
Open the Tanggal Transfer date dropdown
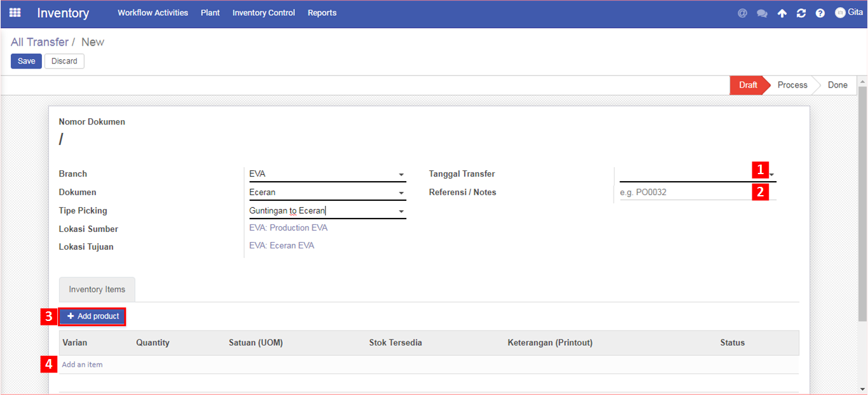coord(698,174)
